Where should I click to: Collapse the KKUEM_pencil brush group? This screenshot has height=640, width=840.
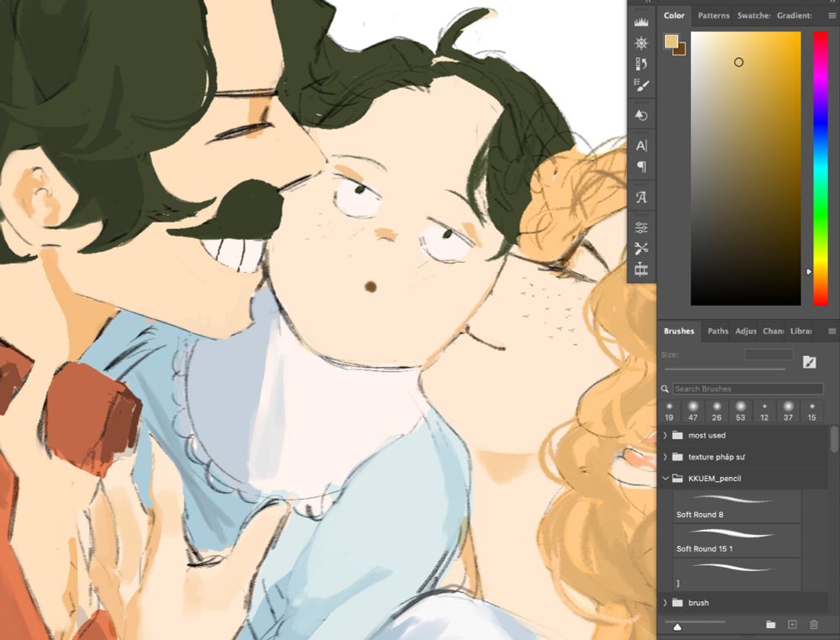(665, 478)
